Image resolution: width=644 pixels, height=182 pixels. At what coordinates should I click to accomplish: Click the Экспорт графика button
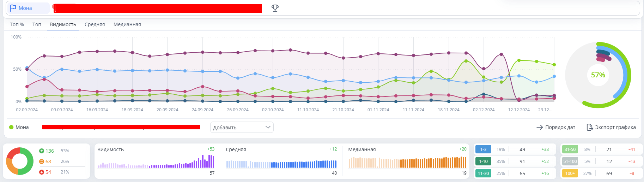[611, 127]
